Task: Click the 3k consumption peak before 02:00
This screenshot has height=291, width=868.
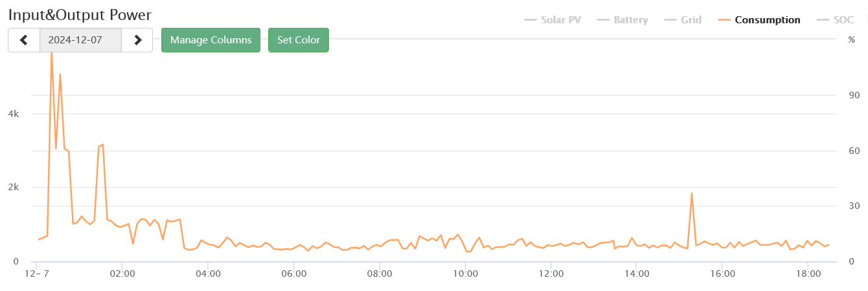Action: tap(102, 145)
